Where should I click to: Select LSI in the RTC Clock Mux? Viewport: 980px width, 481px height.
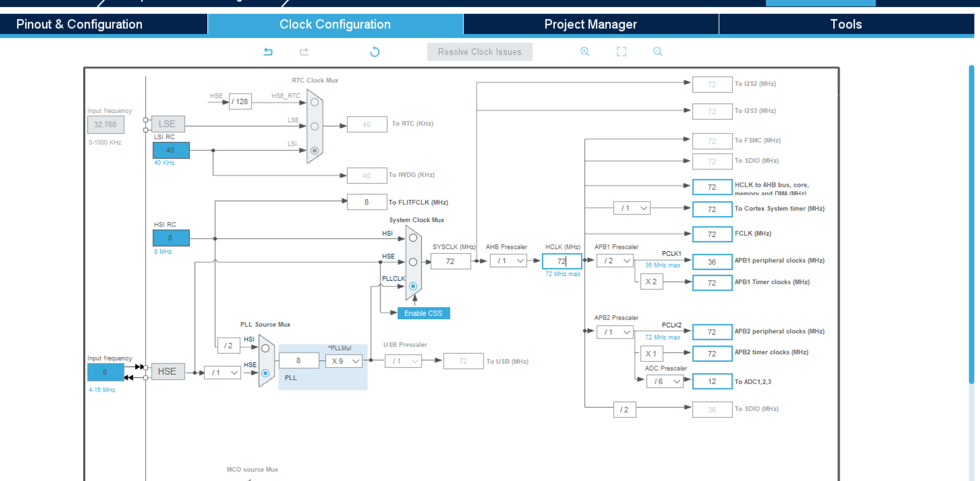tap(315, 150)
